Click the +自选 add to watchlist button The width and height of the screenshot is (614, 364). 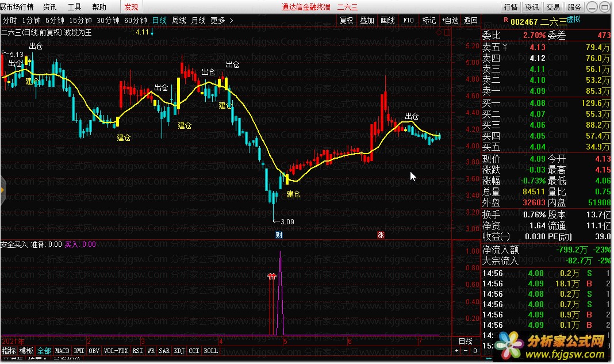coord(450,20)
